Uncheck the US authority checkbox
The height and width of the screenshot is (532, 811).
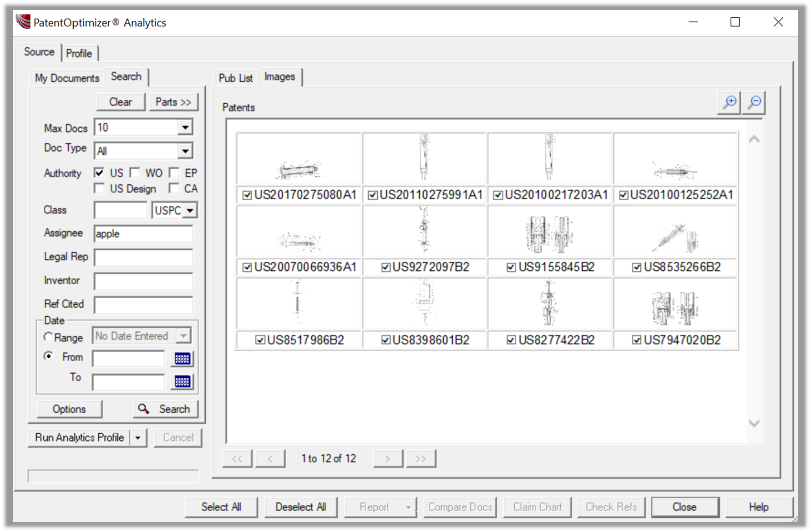(x=99, y=173)
